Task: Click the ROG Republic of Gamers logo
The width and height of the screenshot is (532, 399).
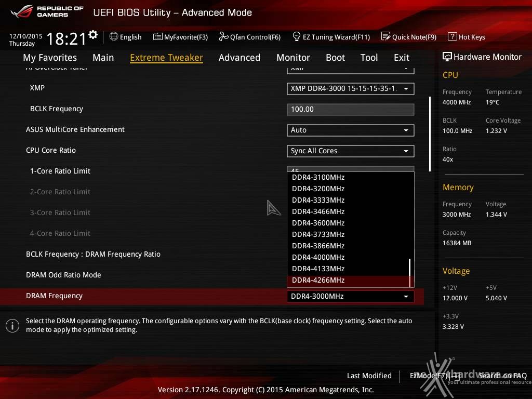Action: [x=47, y=11]
